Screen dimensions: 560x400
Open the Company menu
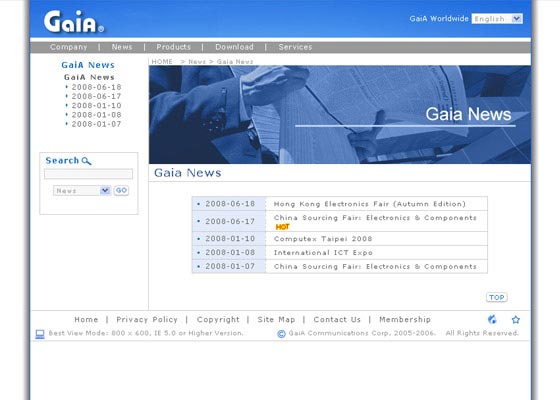pyautogui.click(x=69, y=47)
